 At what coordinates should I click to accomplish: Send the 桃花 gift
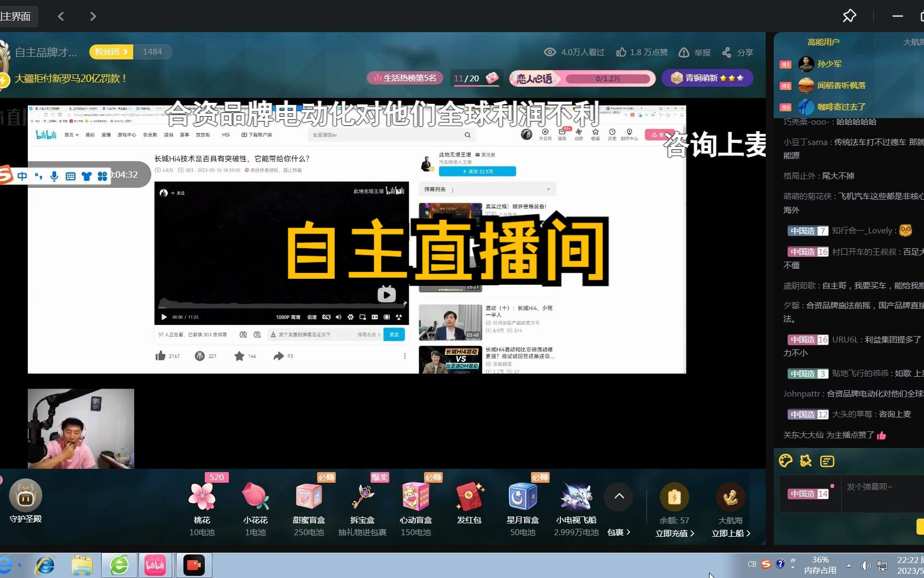click(202, 496)
